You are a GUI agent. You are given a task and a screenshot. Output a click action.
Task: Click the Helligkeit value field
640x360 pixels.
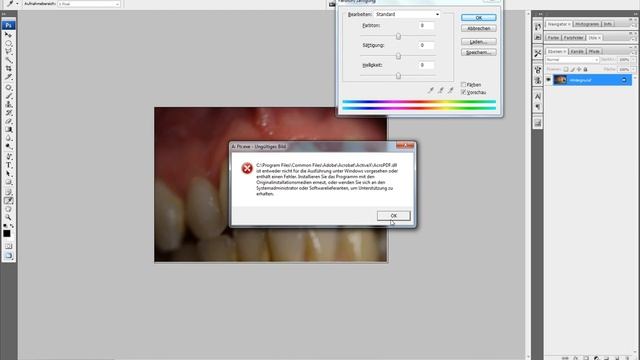coord(426,65)
